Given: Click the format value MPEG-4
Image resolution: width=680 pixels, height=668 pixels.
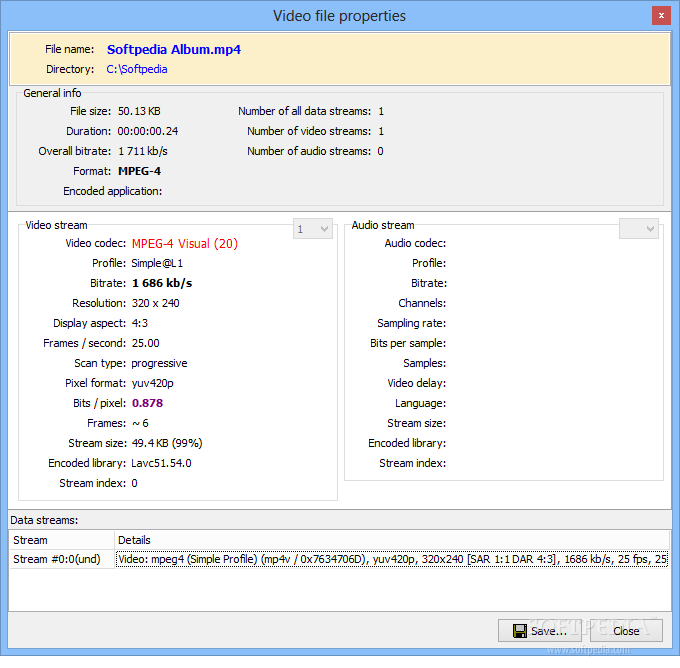Looking at the screenshot, I should 139,171.
